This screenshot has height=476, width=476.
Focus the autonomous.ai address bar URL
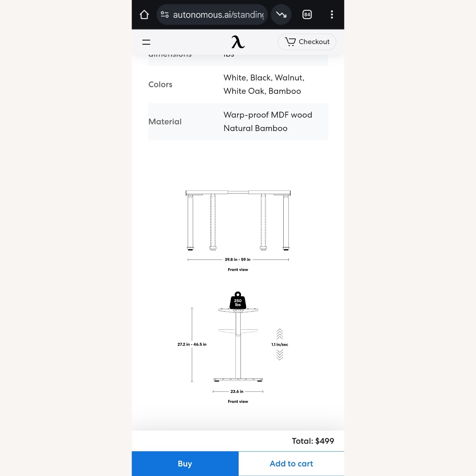click(x=218, y=15)
